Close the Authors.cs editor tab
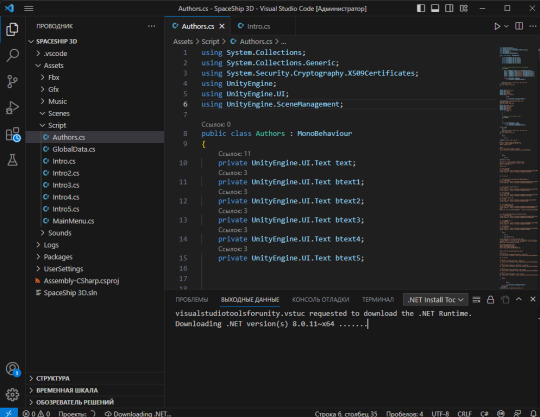This screenshot has height=417, width=540. (x=222, y=26)
